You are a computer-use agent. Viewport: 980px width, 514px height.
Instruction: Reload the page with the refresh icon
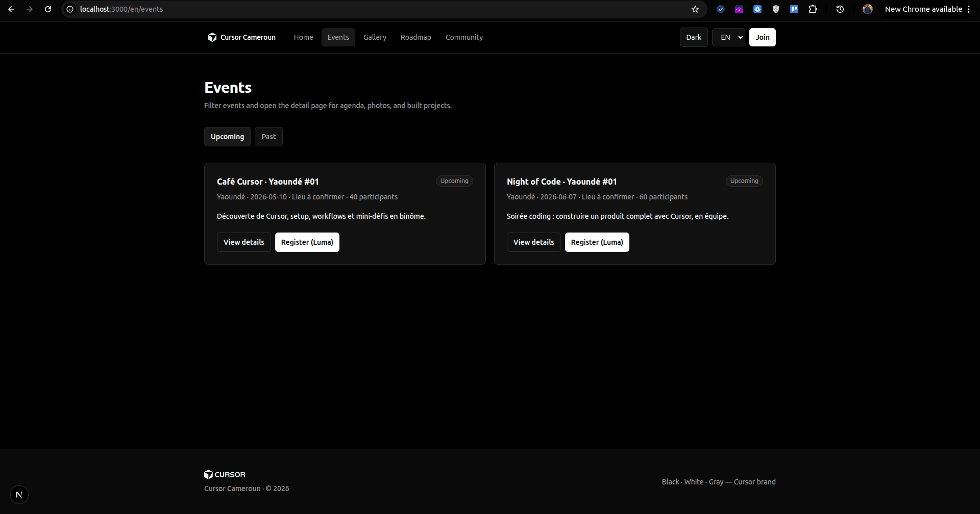point(48,9)
